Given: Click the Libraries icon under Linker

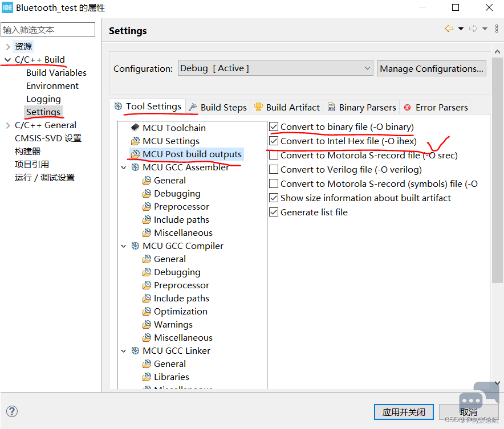Looking at the screenshot, I should pos(147,377).
